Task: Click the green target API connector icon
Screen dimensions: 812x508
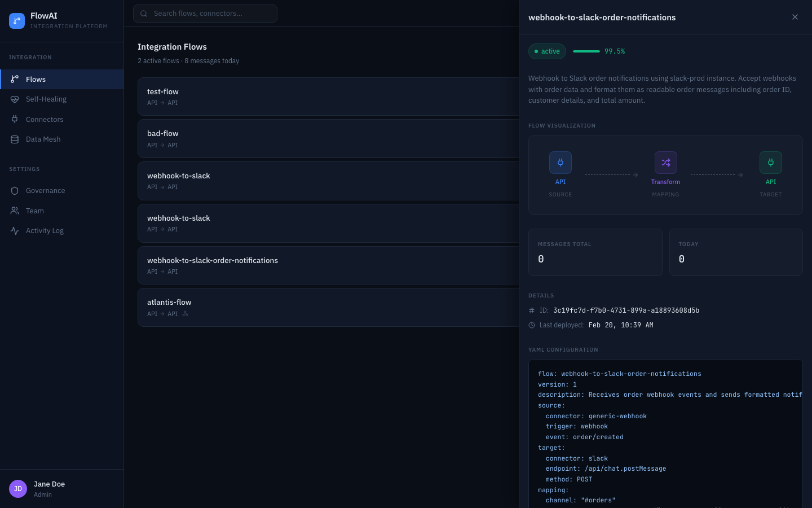Action: pyautogui.click(x=770, y=163)
